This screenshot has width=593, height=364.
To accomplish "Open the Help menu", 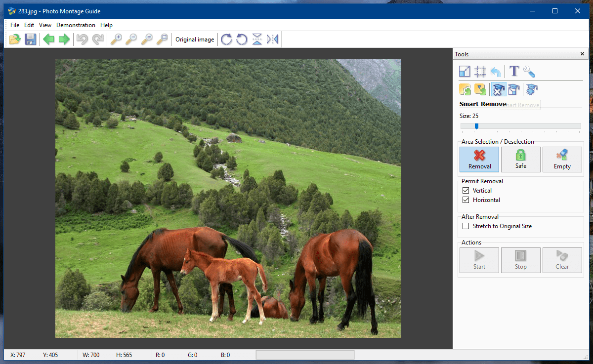I will (106, 25).
